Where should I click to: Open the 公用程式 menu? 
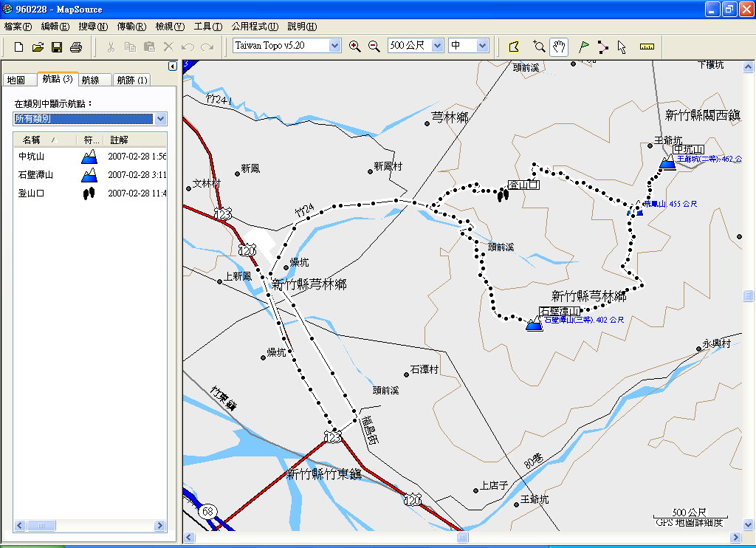(255, 27)
